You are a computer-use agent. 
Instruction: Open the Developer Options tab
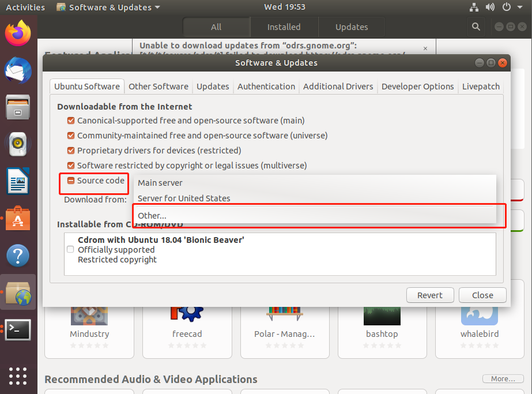point(418,87)
